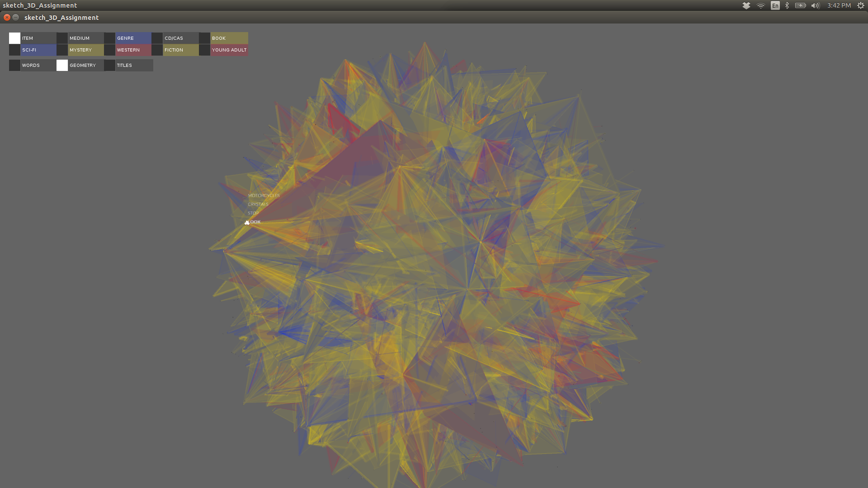868x488 pixels.
Task: Check the BOOK filter box
Action: click(x=204, y=38)
